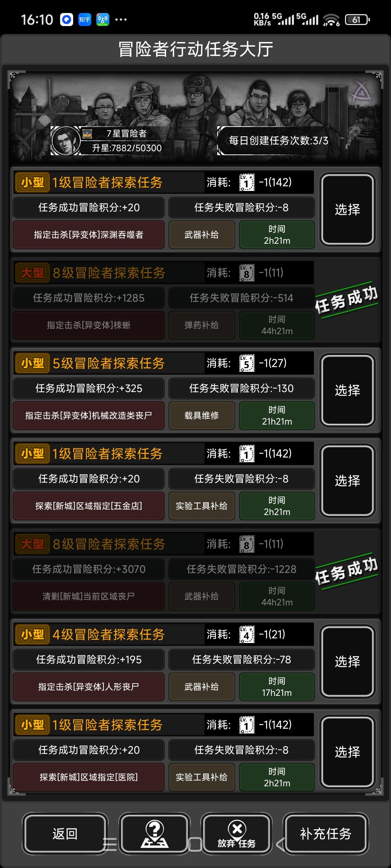Select the first level 1 mission (深渊吞噬者)
This screenshot has height=868, width=391.
348,209
